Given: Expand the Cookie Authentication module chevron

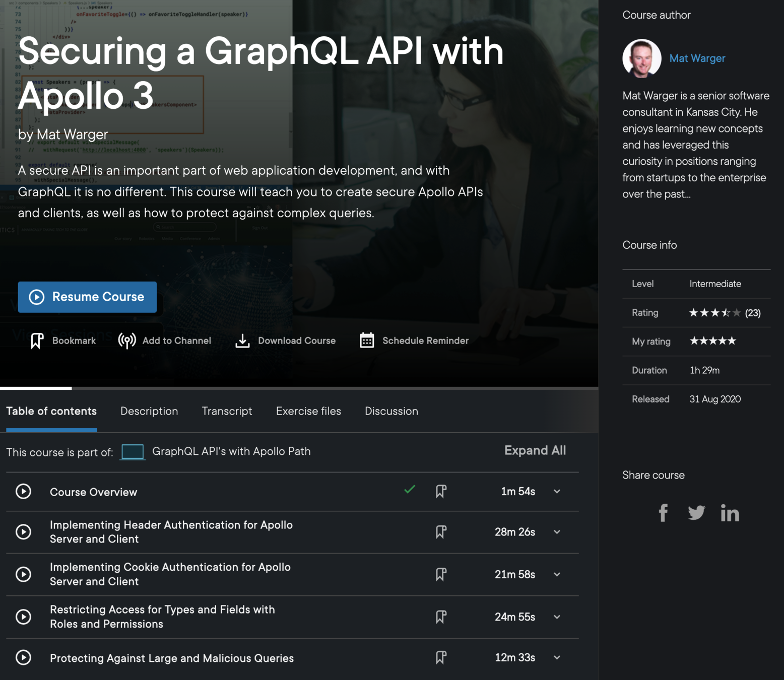Looking at the screenshot, I should click(557, 575).
